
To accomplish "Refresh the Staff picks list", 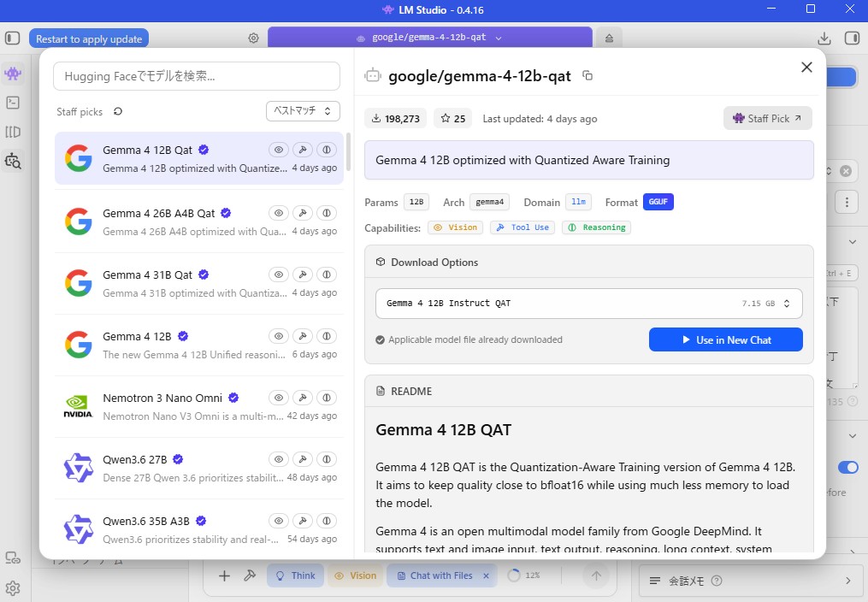I will click(118, 111).
